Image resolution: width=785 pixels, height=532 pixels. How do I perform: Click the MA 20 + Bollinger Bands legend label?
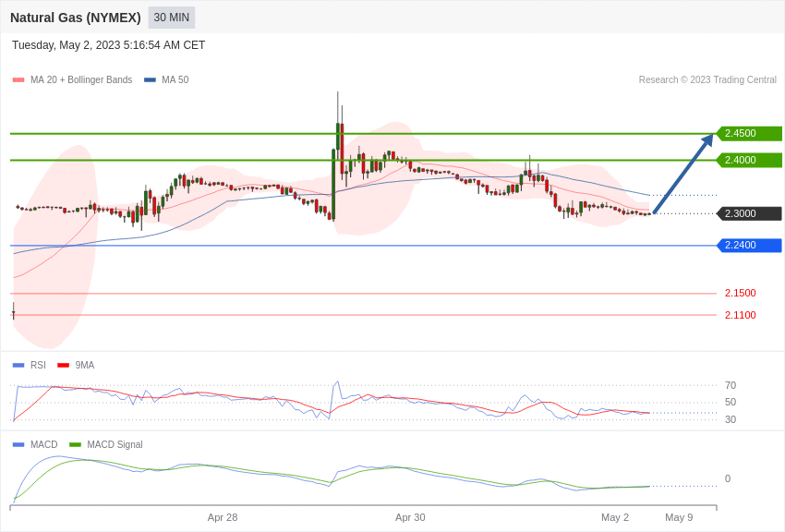click(x=81, y=79)
